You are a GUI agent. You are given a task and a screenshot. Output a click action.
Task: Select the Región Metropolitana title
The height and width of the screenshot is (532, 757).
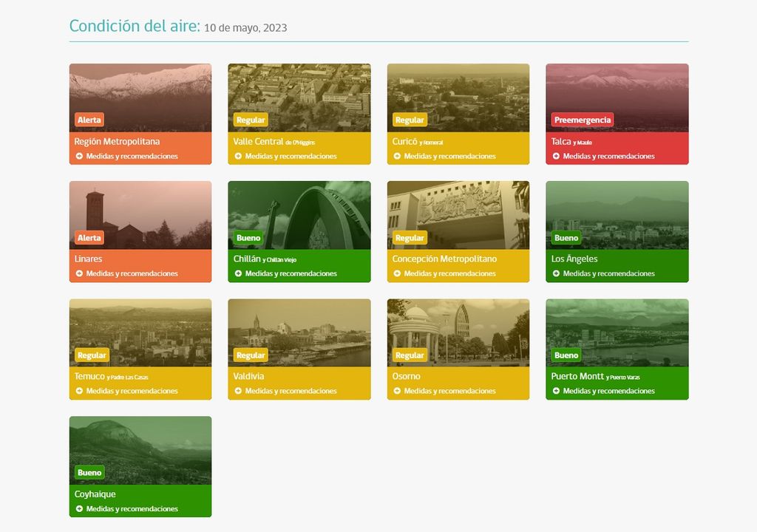(117, 141)
